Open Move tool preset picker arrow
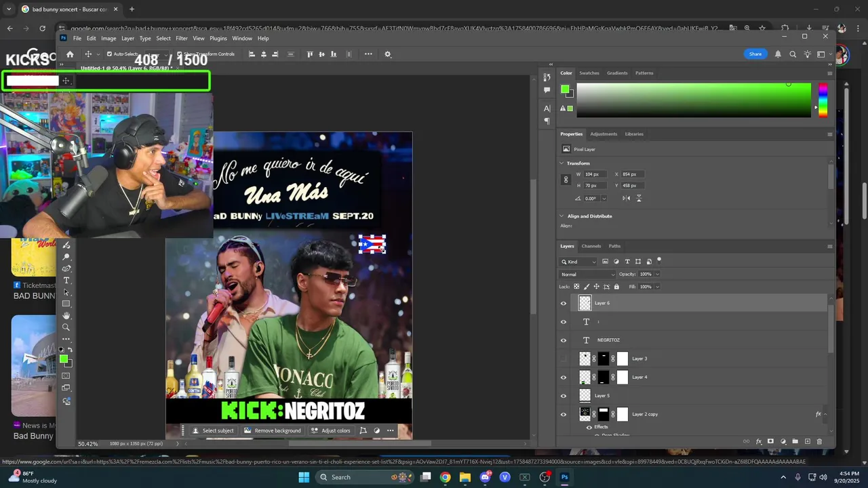 click(x=98, y=54)
